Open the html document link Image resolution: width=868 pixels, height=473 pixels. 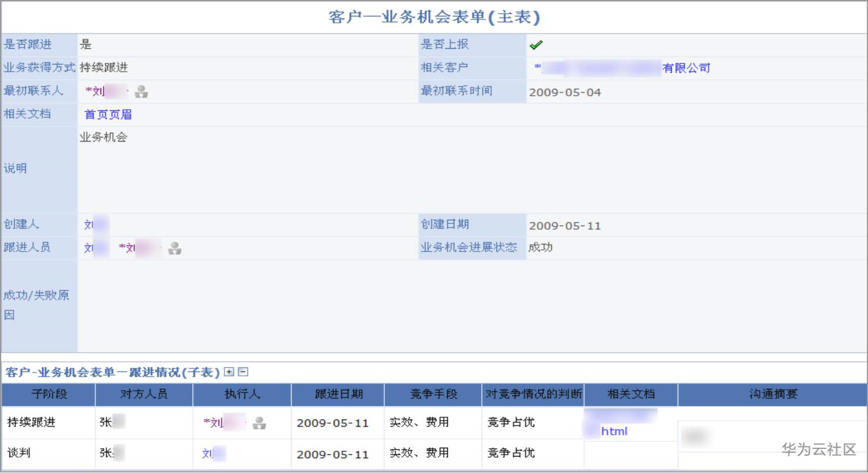coord(614,431)
